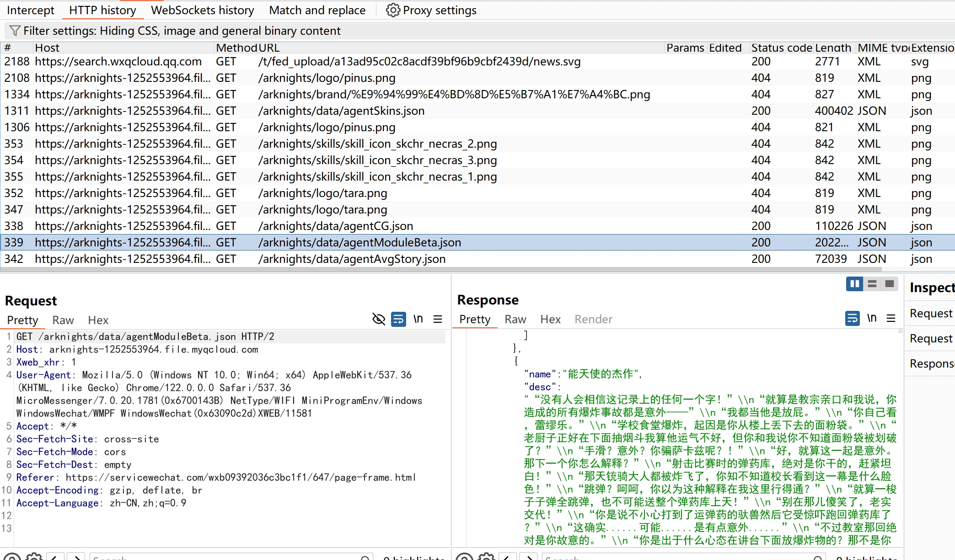
Task: Click the filter settings funnel icon
Action: (15, 31)
